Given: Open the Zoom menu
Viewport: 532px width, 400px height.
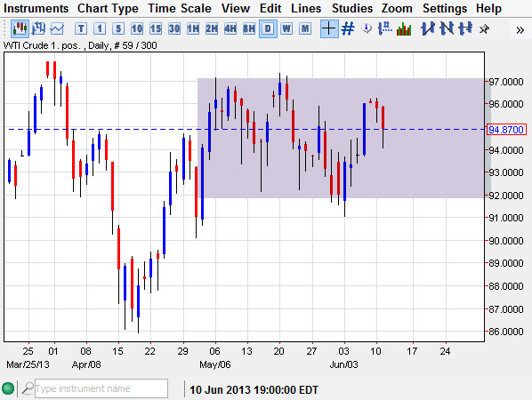Looking at the screenshot, I should [397, 8].
